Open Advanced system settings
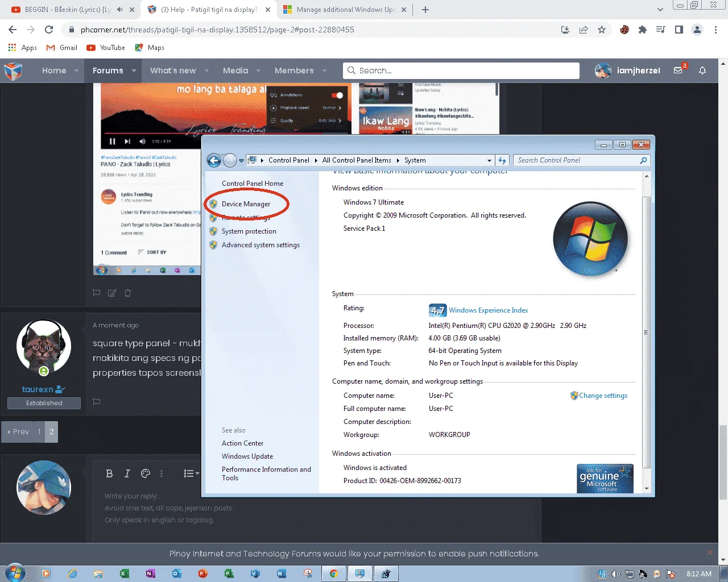The image size is (728, 582). pyautogui.click(x=260, y=245)
